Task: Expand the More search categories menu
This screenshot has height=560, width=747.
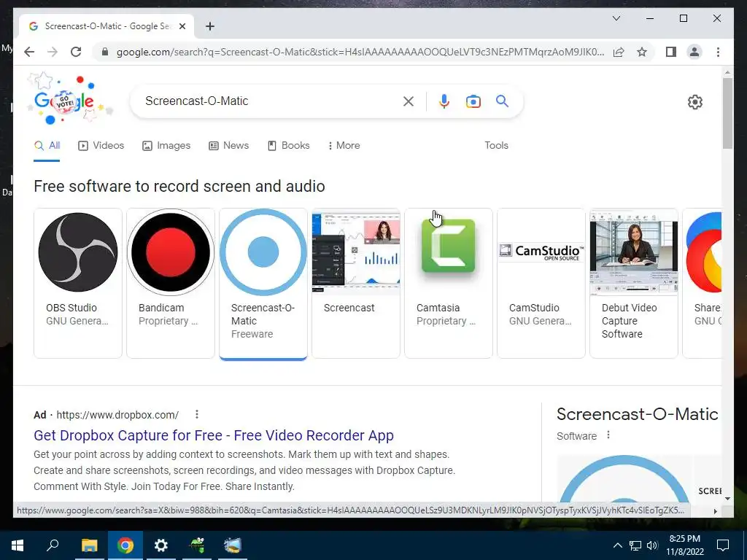Action: (x=344, y=145)
